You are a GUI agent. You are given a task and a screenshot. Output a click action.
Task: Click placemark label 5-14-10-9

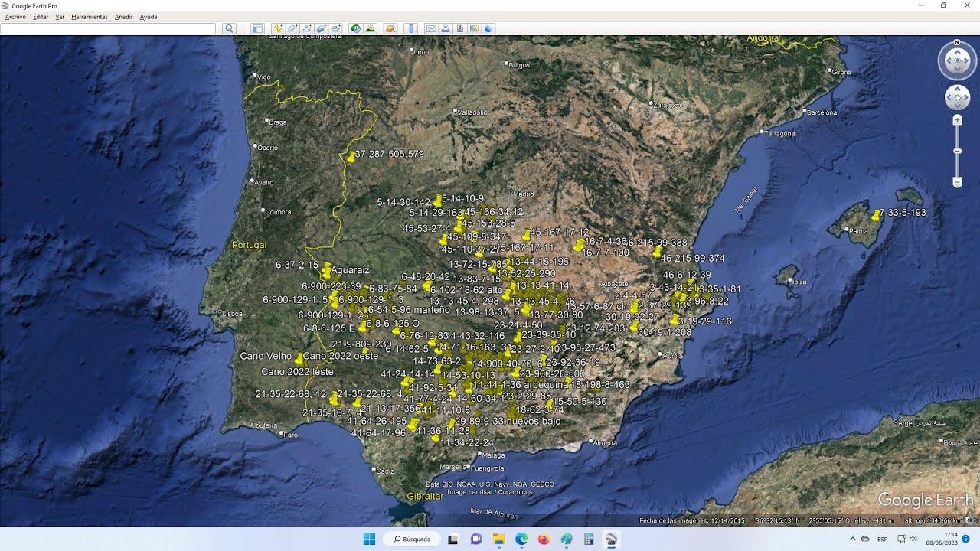[x=462, y=198]
